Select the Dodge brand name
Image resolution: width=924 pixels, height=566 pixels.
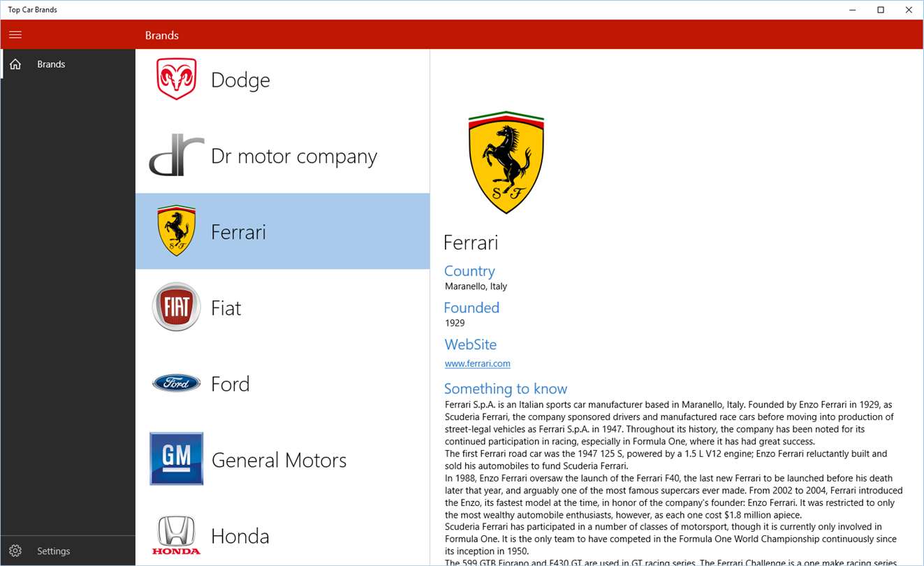pyautogui.click(x=240, y=80)
